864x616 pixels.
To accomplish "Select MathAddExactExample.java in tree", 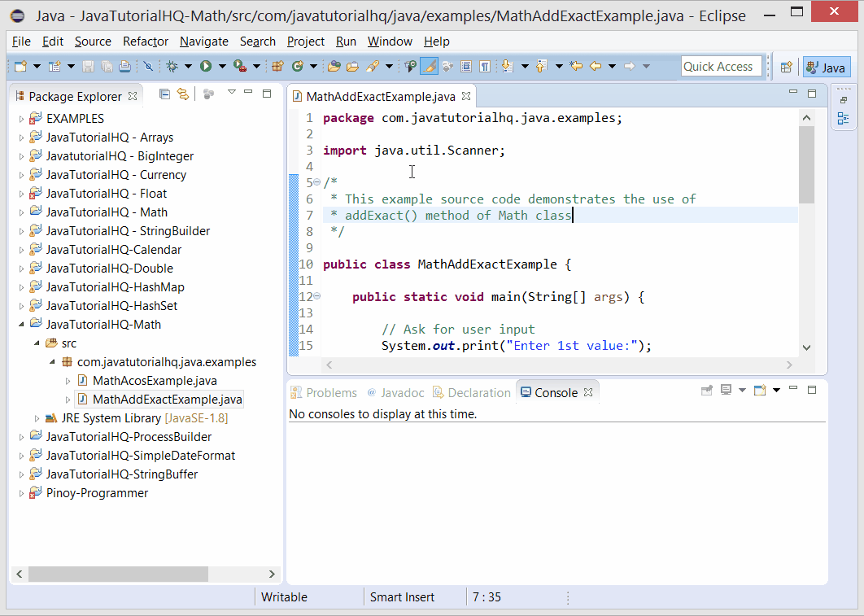I will click(x=159, y=400).
